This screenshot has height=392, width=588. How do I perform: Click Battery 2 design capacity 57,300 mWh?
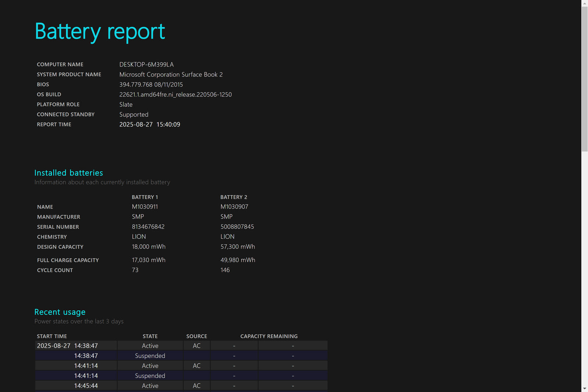(237, 247)
